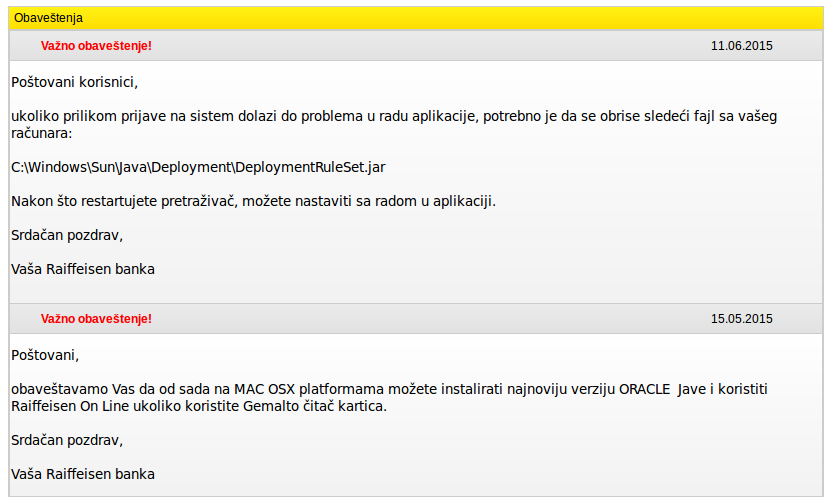Open the Važno obaveštenje heading dated 11.06.2015
The width and height of the screenshot is (834, 497).
[x=96, y=46]
